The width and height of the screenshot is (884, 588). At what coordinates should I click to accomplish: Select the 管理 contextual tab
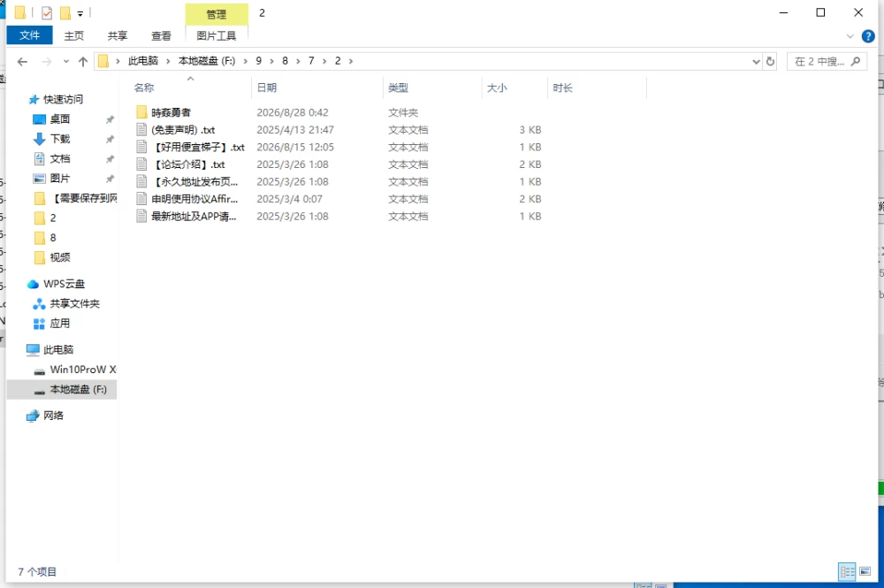click(217, 14)
